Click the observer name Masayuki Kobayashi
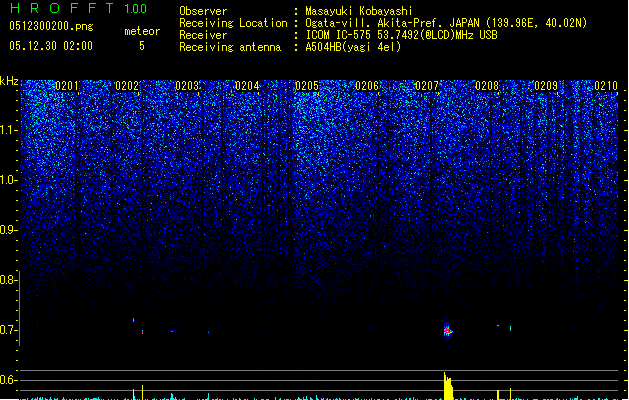 (359, 11)
